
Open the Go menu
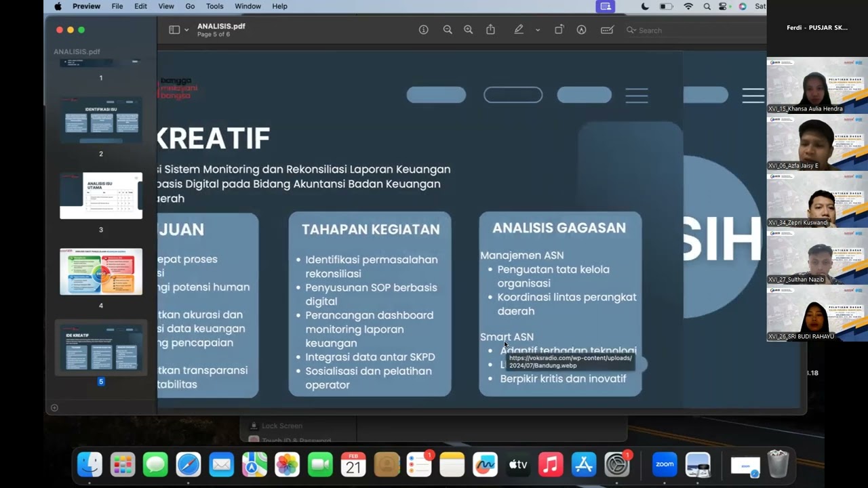[x=190, y=6]
